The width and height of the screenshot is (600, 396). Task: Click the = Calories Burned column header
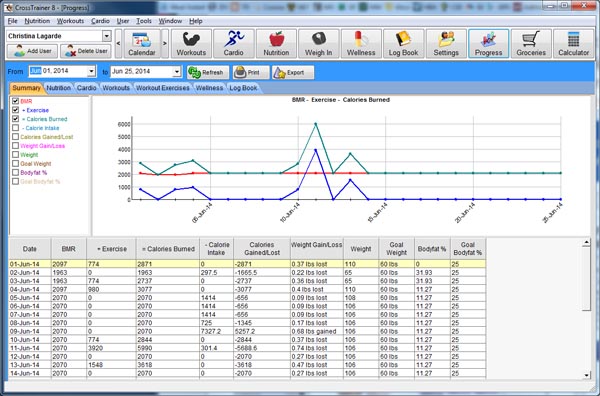[x=168, y=249]
